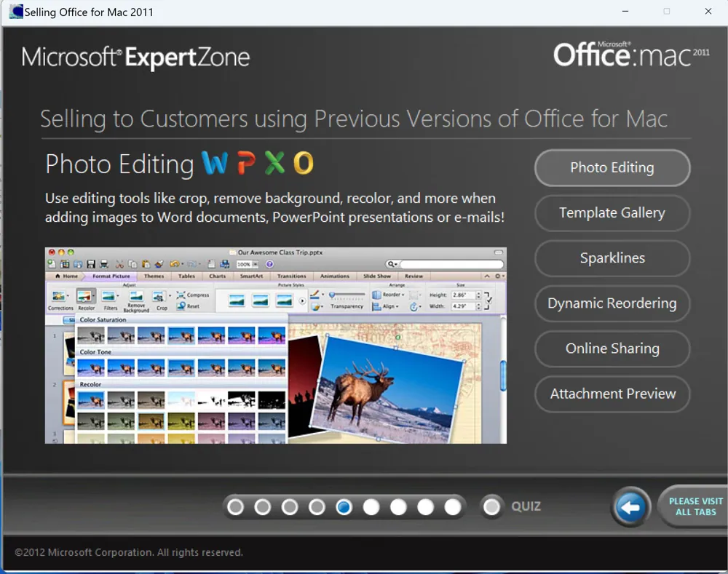
Task: Click the Rotate icon in Arrange group
Action: click(414, 307)
